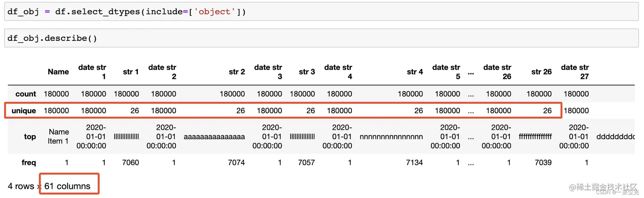This screenshot has height=198, width=644.
Task: Click unique value 26 under str 26
Action: [547, 110]
